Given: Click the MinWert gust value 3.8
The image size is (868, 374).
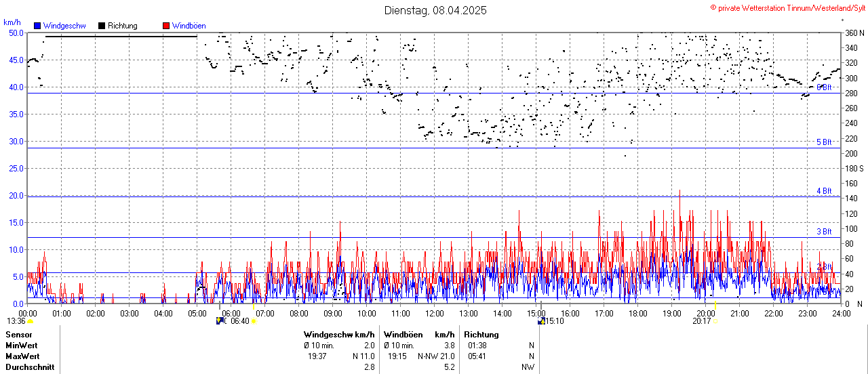Looking at the screenshot, I should (x=449, y=346).
